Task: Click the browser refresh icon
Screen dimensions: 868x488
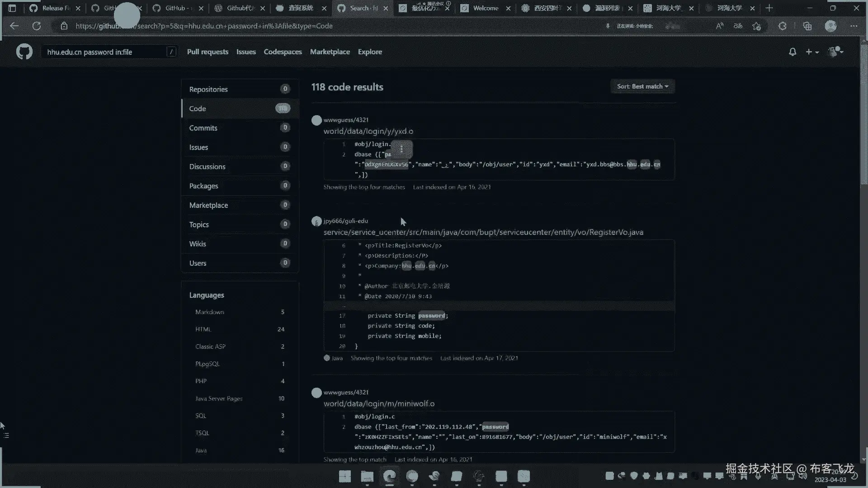Action: (x=37, y=26)
